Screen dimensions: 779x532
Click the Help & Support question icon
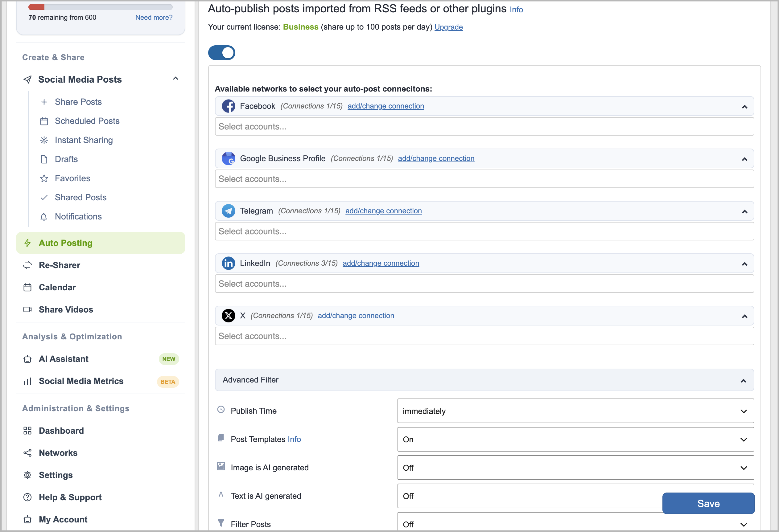pos(27,497)
